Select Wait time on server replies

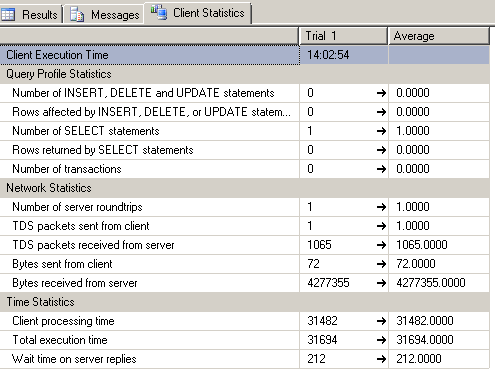(245, 359)
